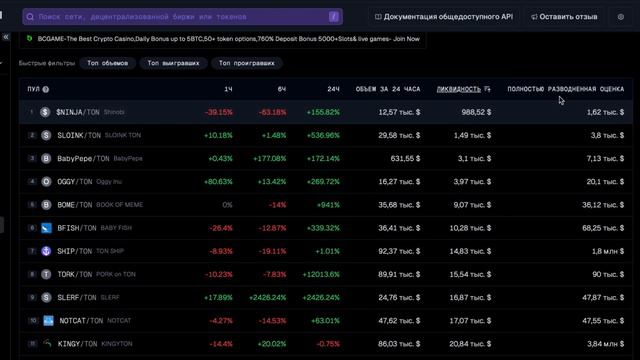Click the NOTCAT token logo

[48, 320]
